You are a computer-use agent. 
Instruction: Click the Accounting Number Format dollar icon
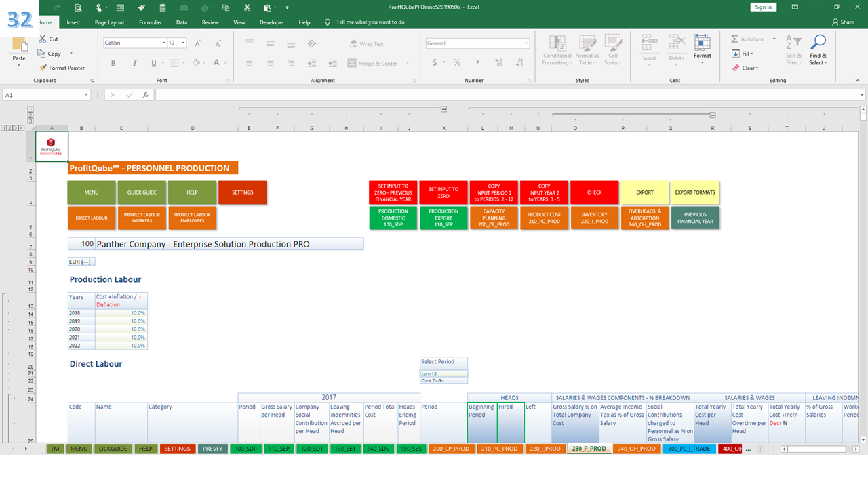tap(435, 62)
